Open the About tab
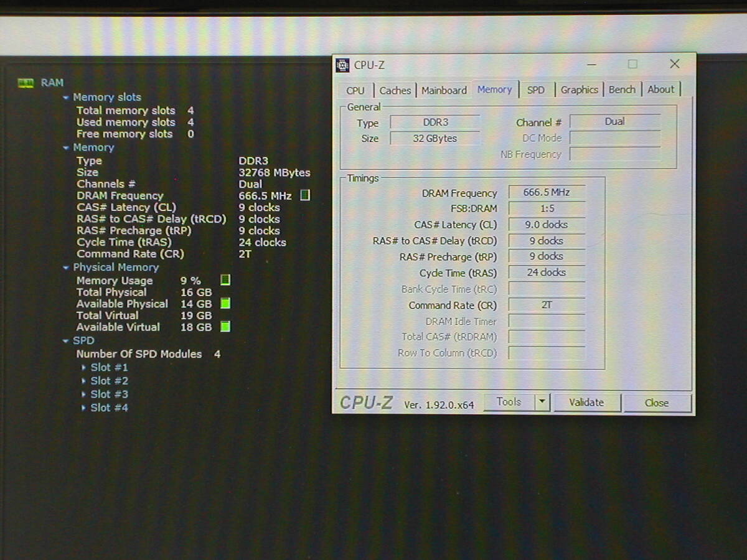747x560 pixels. pos(661,90)
